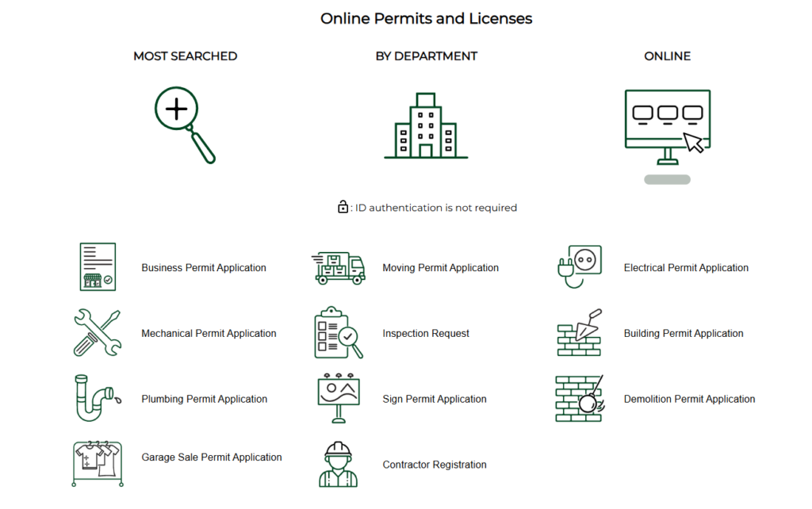812x509 pixels.
Task: Click the contractor hard hat icon
Action: pos(339,465)
